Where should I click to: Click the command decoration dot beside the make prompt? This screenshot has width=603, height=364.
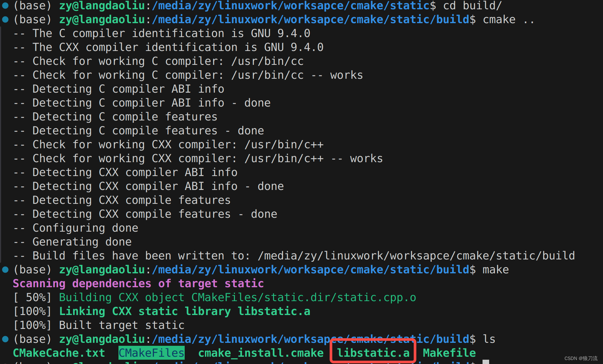click(5, 269)
